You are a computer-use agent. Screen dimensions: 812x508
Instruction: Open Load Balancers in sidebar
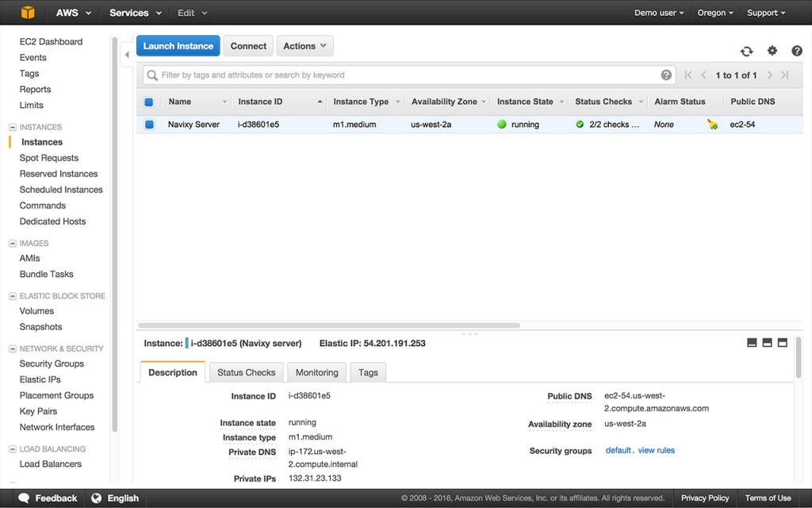coord(50,464)
